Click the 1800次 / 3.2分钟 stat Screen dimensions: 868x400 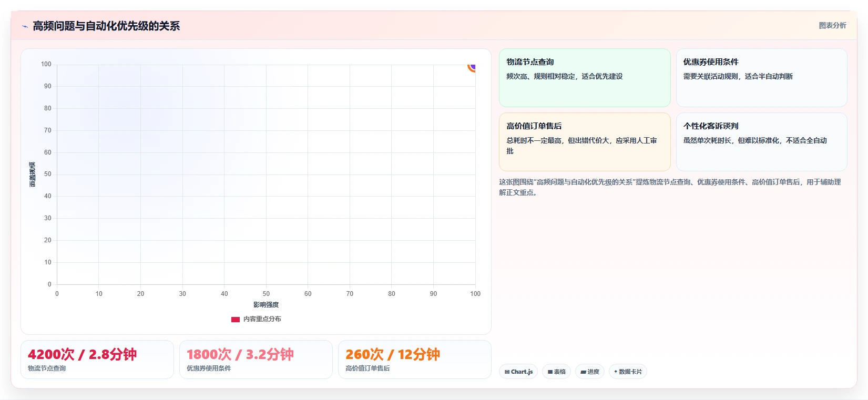(240, 354)
